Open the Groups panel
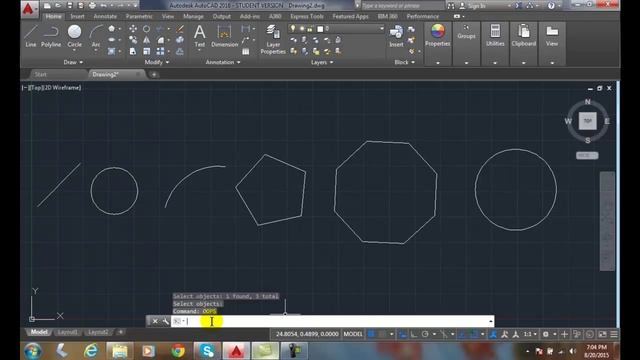 pos(466,32)
